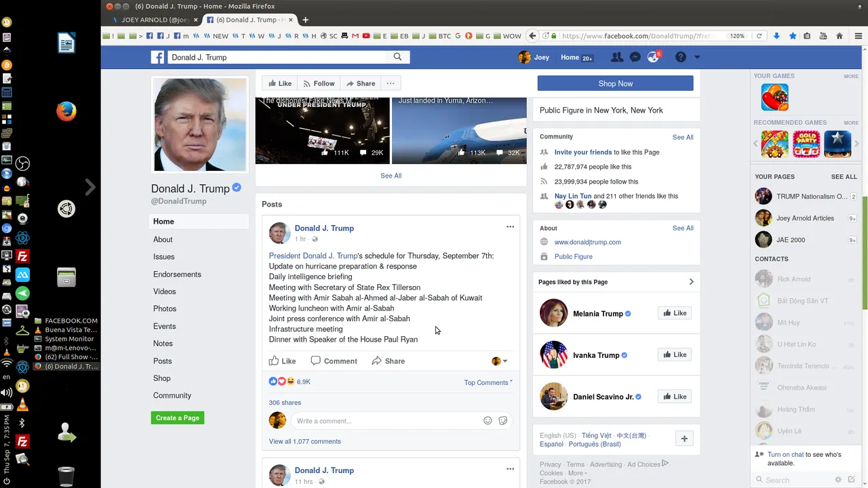Open the Messenger icon in Facebook header
Viewport: 868px width, 488px height.
pos(635,58)
